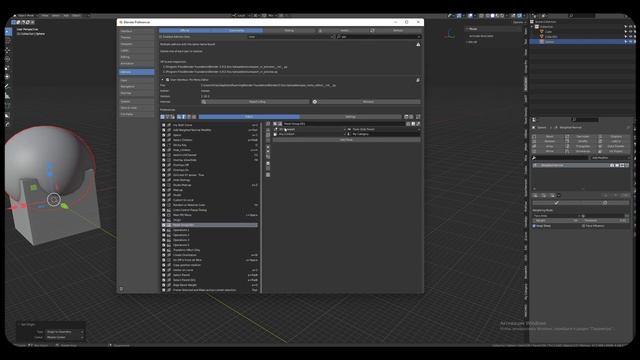Open the File Paths preferences section
Screen dimensions: 640x360
pyautogui.click(x=136, y=114)
